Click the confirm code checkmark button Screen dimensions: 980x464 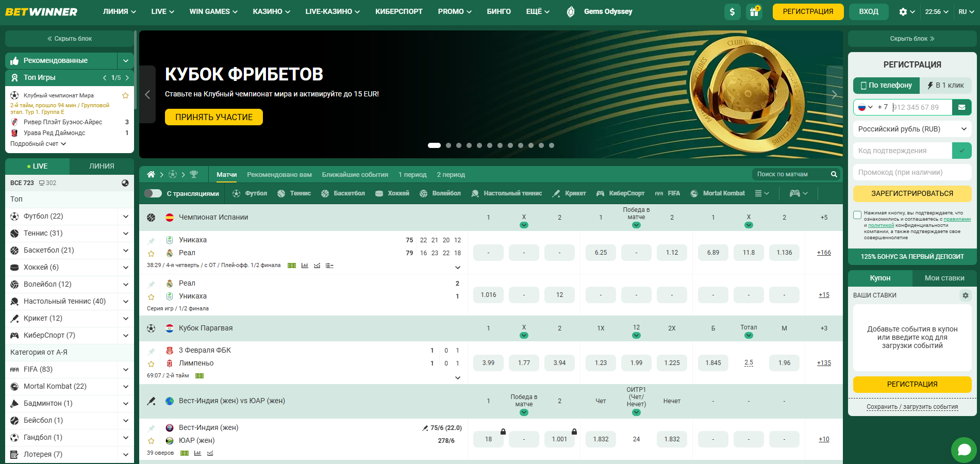tap(961, 151)
